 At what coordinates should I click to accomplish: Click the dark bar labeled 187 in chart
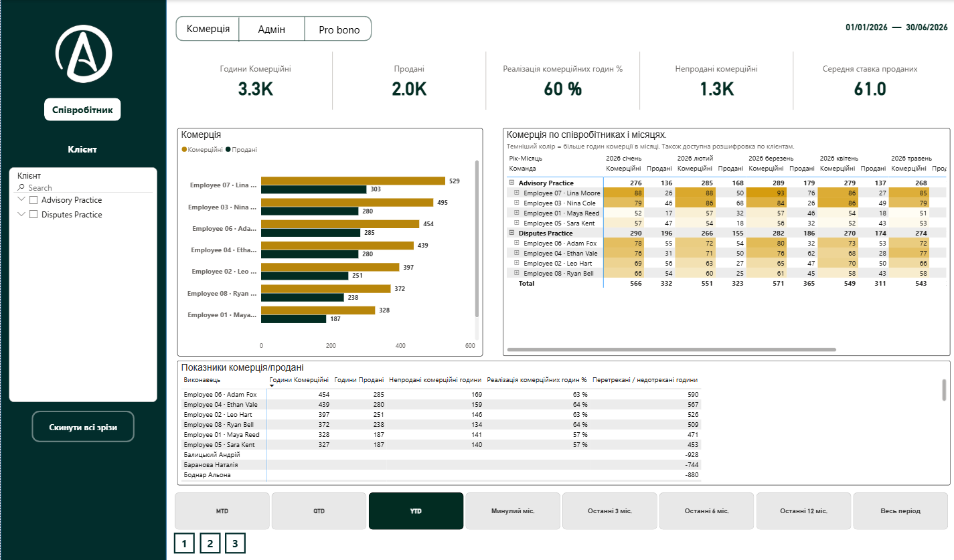click(x=293, y=319)
